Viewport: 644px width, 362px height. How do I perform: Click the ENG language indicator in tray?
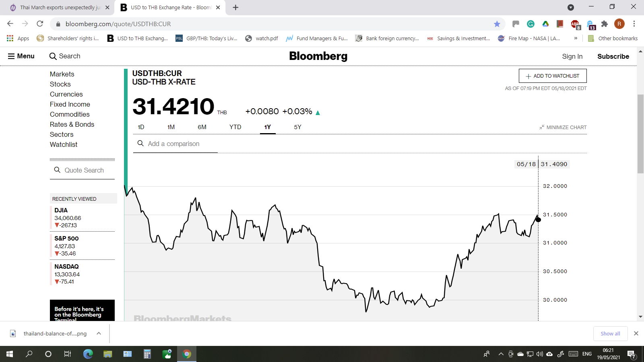tap(587, 354)
